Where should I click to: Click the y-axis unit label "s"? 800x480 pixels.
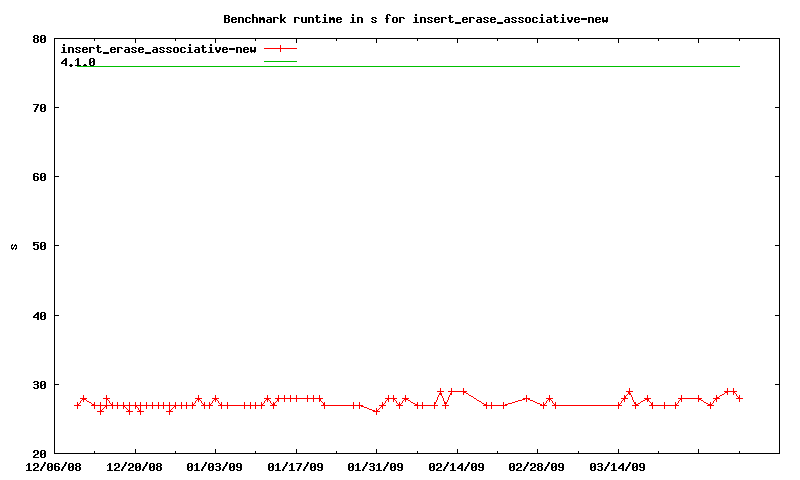click(x=13, y=246)
